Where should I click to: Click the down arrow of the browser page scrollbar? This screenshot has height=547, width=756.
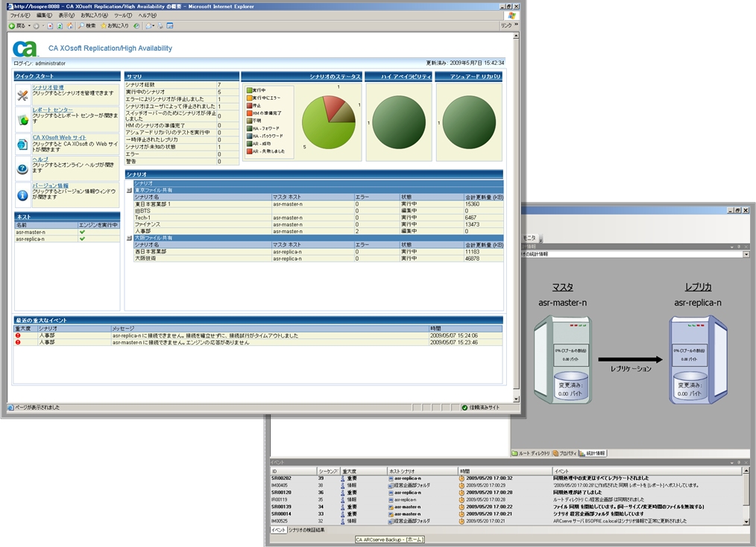coord(517,399)
